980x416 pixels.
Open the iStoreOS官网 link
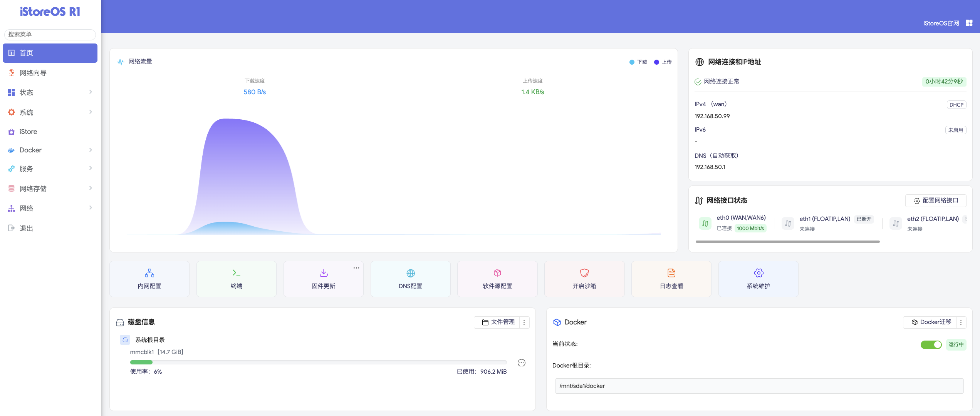point(941,23)
